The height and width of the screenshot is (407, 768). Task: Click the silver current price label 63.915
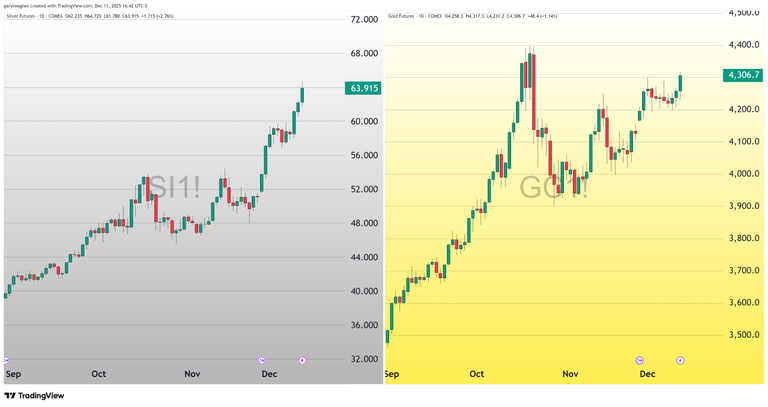pyautogui.click(x=362, y=88)
